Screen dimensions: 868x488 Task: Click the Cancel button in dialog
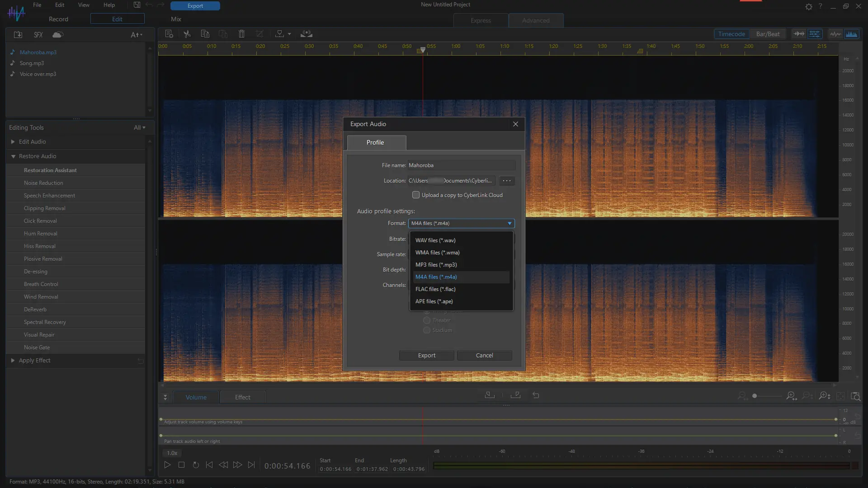point(484,356)
